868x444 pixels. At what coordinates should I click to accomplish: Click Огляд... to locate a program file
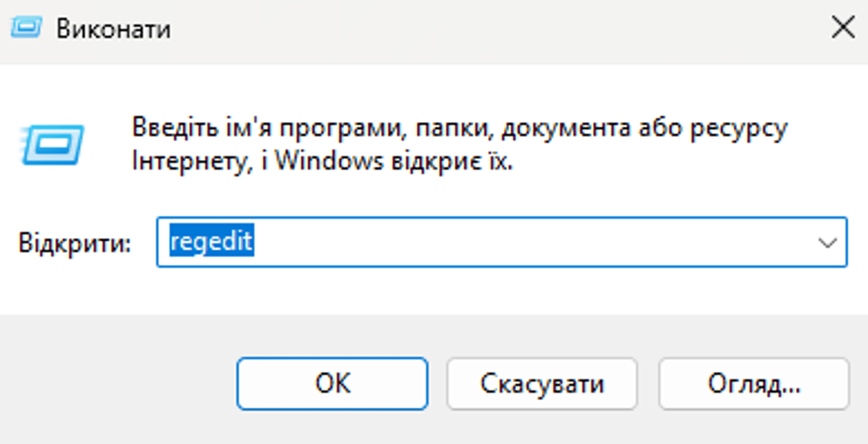coord(753,383)
